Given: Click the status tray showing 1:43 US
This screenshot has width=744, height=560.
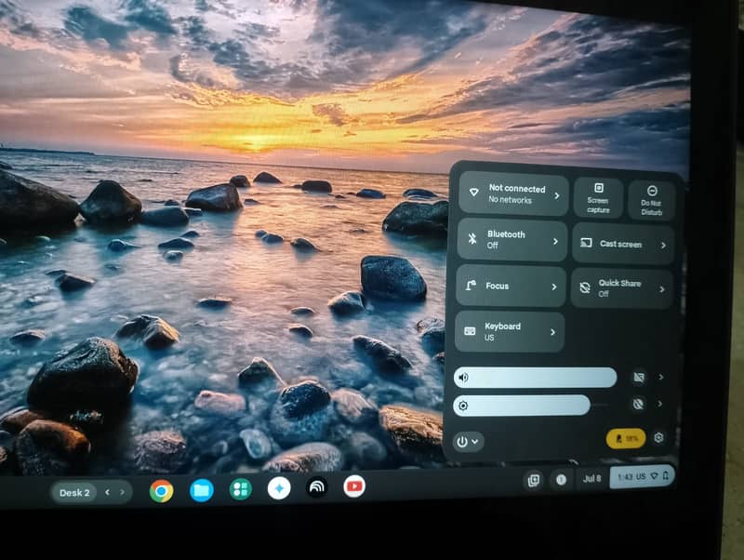Looking at the screenshot, I should click(642, 476).
